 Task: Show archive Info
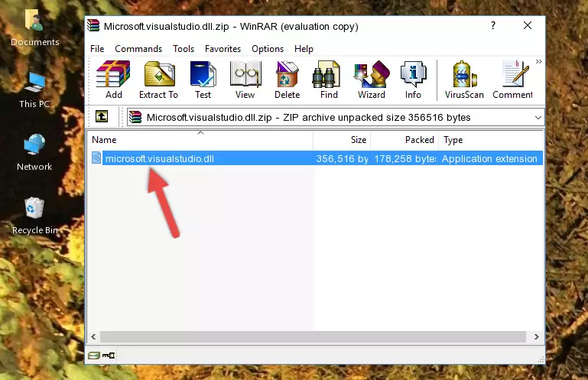[x=413, y=80]
